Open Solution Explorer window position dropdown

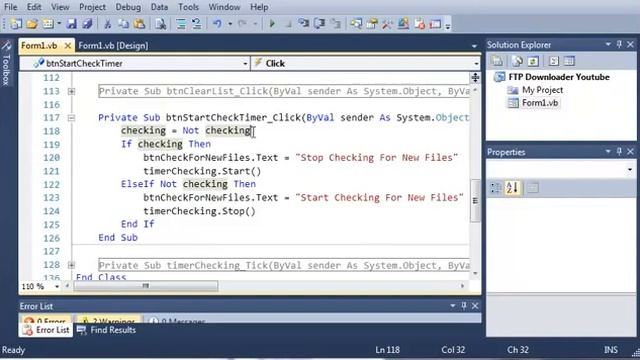(608, 44)
